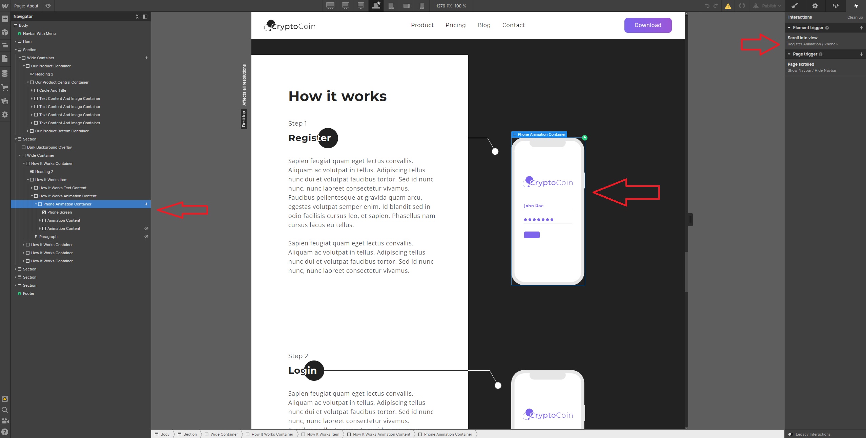Image resolution: width=868 pixels, height=438 pixels.
Task: Select Body in the bottom breadcrumb bar
Action: pyautogui.click(x=162, y=434)
